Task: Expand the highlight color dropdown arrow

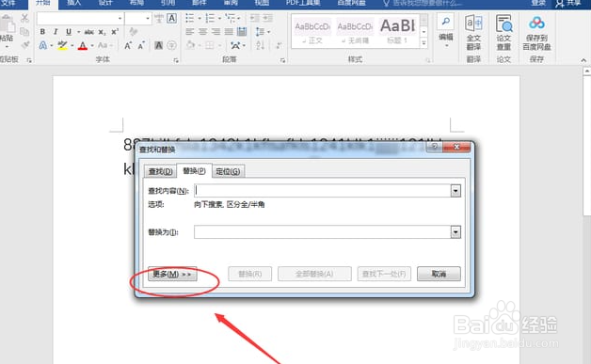Action: pyautogui.click(x=72, y=45)
